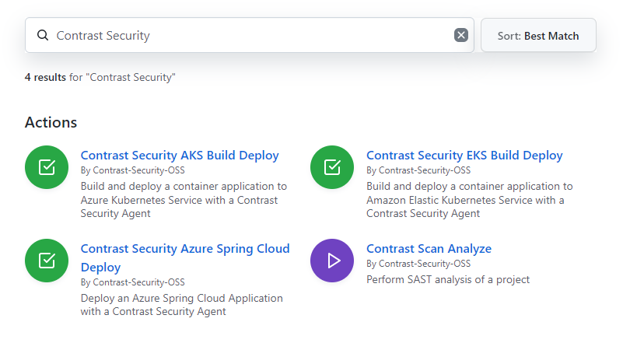Focus the Contrast Security search field
Image resolution: width=630 pixels, height=364 pixels.
click(250, 35)
